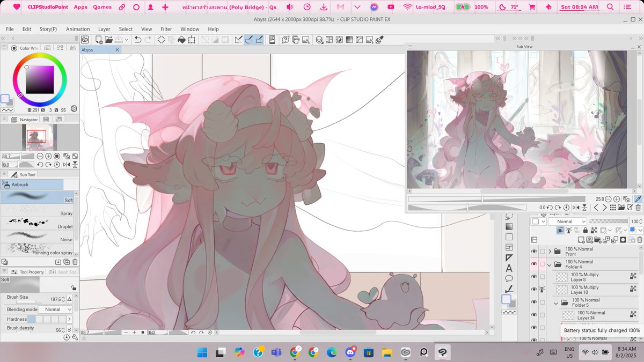Collapse Folder 4
644x362 pixels.
[x=550, y=264]
